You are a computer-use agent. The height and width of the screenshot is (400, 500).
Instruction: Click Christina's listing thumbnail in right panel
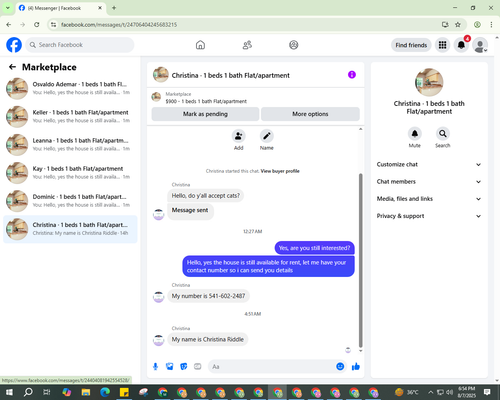[429, 82]
